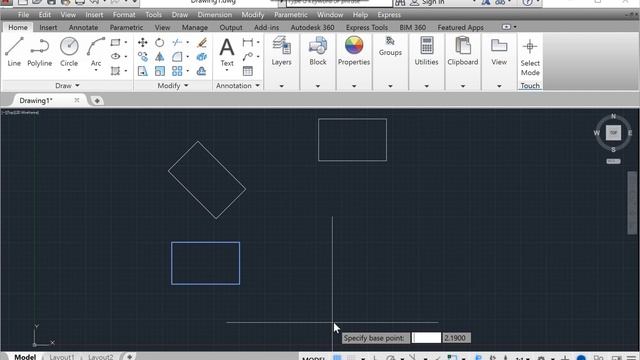Choose the Ellipse draw tool
Viewport: 640px width, 360px height.
[116, 56]
